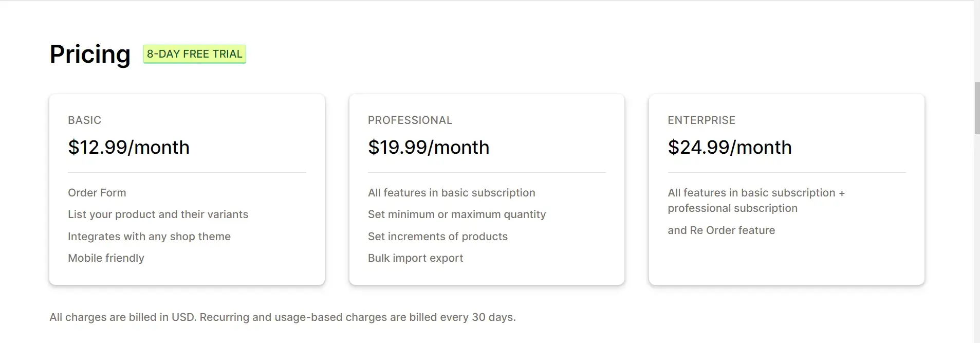Viewport: 980px width, 343px height.
Task: Select the $12.99/month price text
Action: coord(128,148)
